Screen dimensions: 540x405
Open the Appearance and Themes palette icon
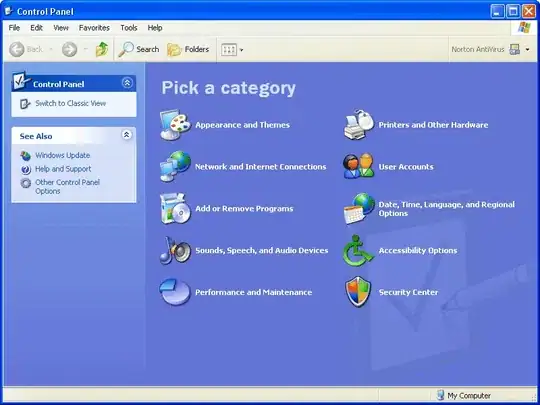coord(175,125)
